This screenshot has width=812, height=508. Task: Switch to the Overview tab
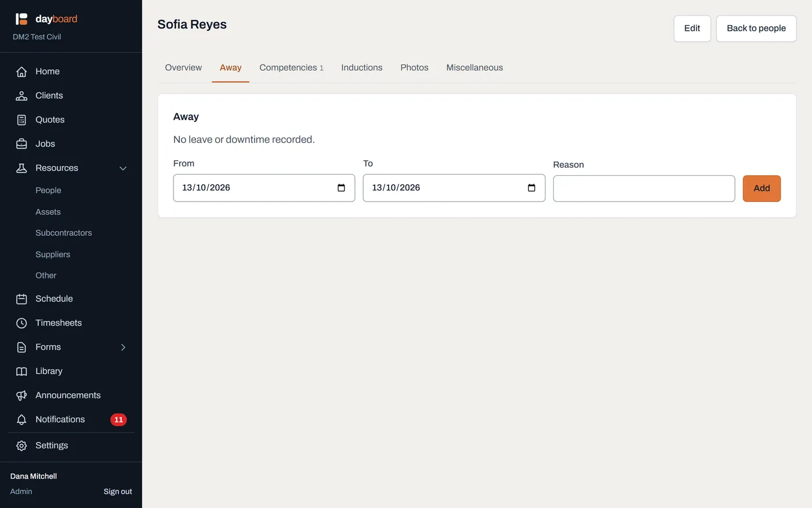click(183, 67)
